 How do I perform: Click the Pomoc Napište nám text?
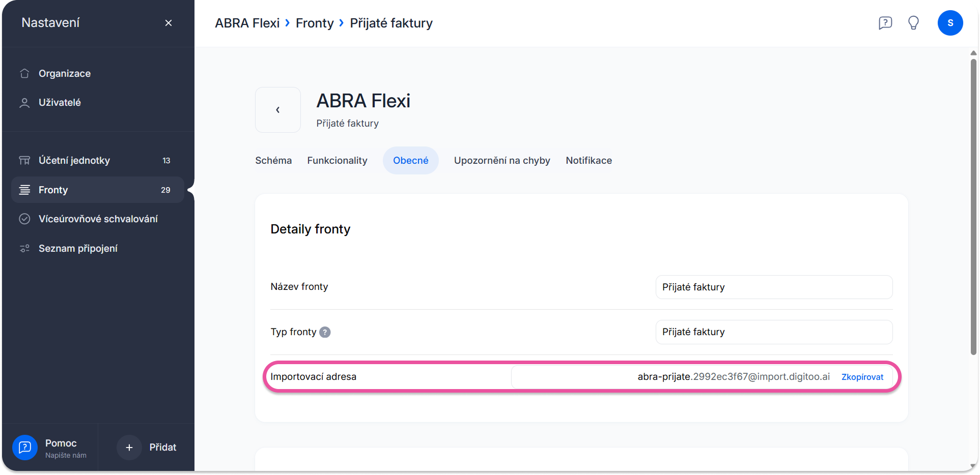click(66, 449)
